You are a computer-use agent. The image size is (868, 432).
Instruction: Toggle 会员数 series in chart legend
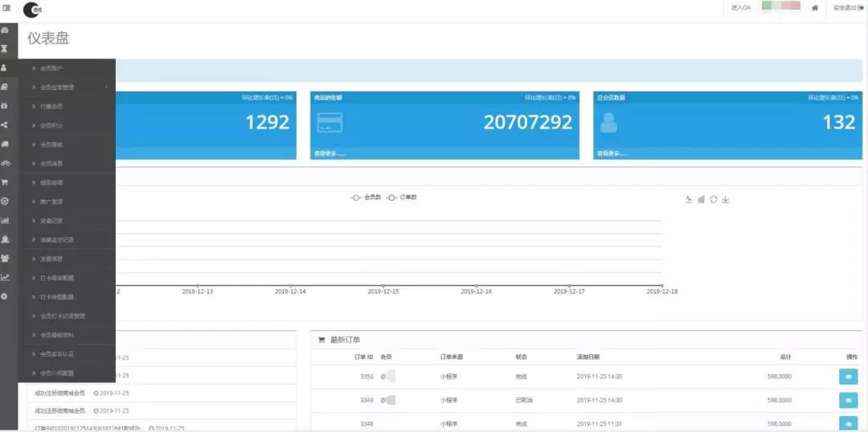[x=366, y=197]
